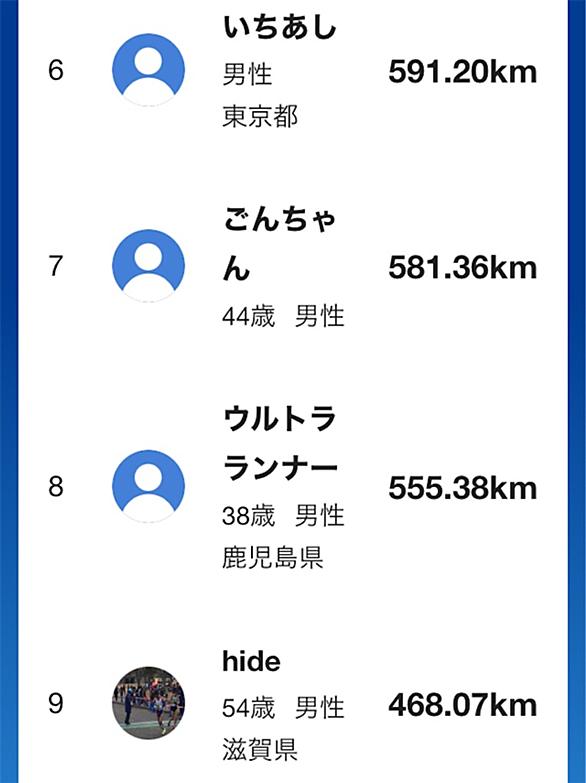
Task: Click the 東京都 prefecture label
Action: (260, 116)
